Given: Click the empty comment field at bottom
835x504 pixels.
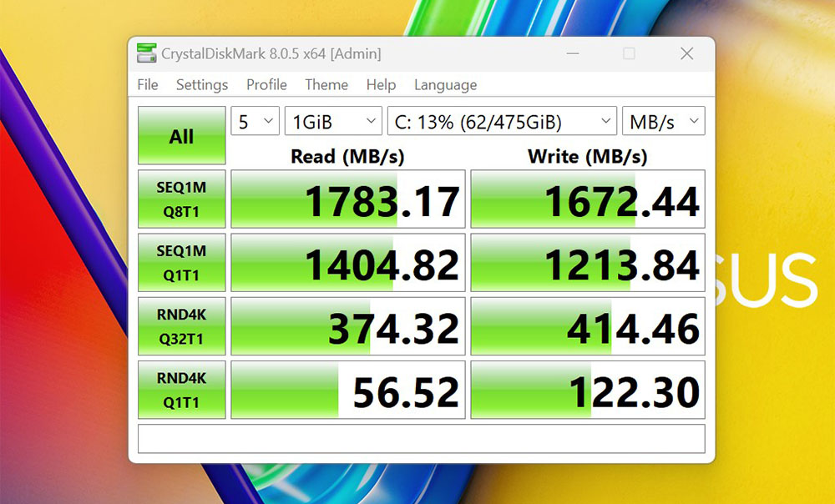Looking at the screenshot, I should tap(421, 439).
